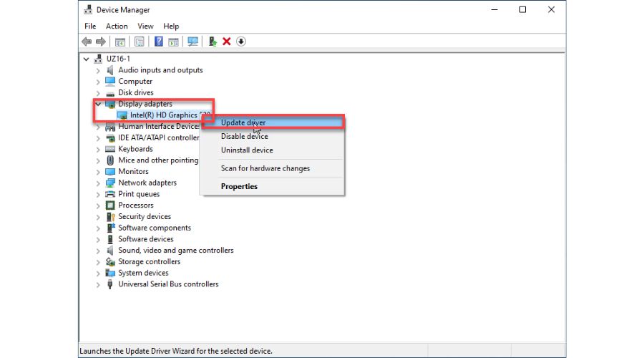This screenshot has height=358, width=644.
Task: Maximize the Device Manager window
Action: pyautogui.click(x=522, y=9)
